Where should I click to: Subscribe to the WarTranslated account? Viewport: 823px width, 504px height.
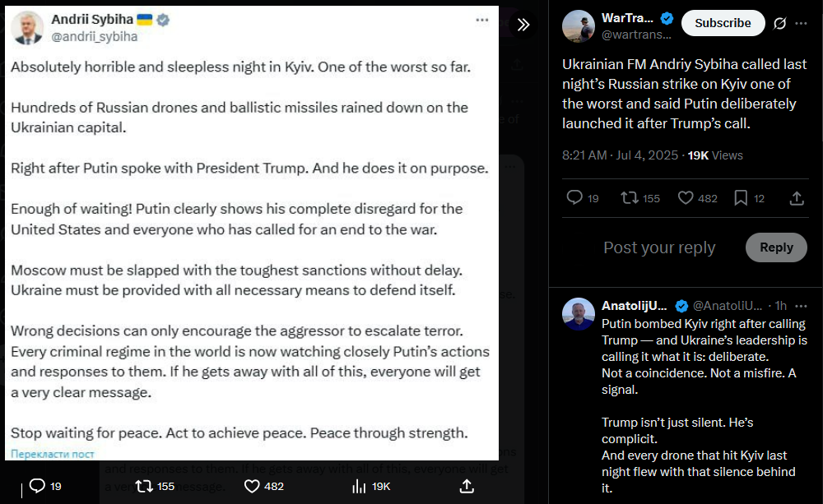tap(723, 23)
